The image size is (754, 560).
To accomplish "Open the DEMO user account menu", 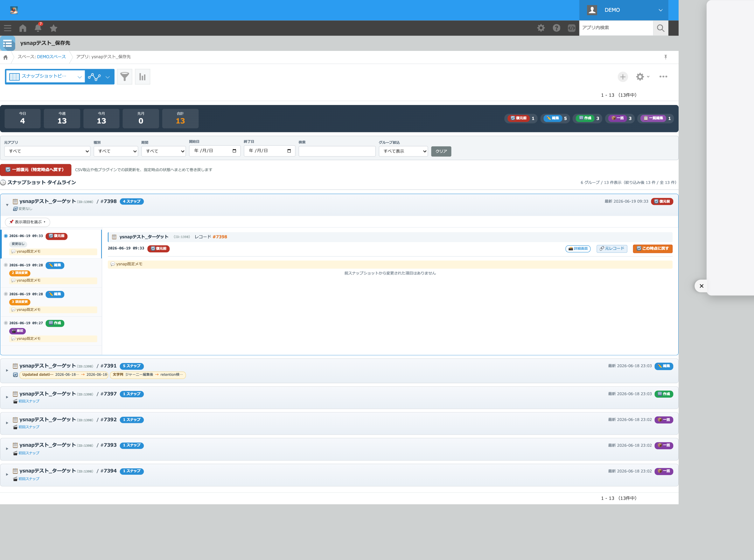I will click(x=624, y=10).
